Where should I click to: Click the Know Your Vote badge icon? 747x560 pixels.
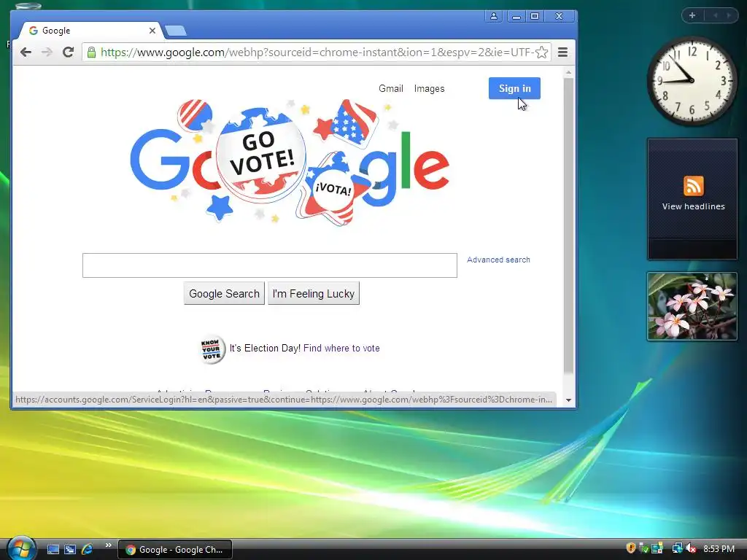pos(212,349)
